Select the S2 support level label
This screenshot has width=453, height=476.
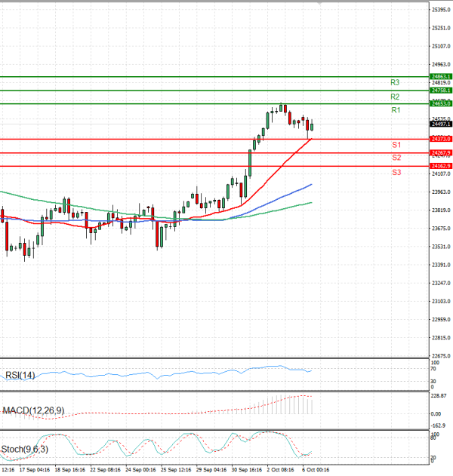pos(396,158)
